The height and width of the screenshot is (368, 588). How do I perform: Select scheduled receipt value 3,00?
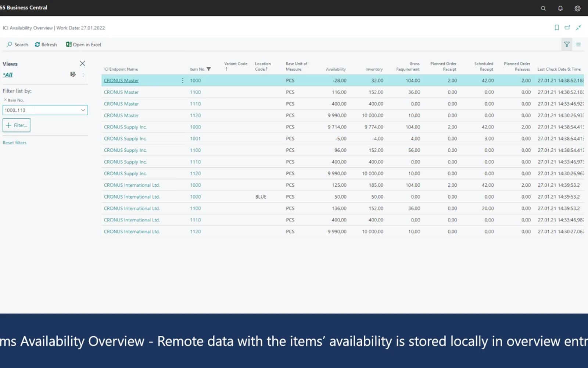(489, 139)
